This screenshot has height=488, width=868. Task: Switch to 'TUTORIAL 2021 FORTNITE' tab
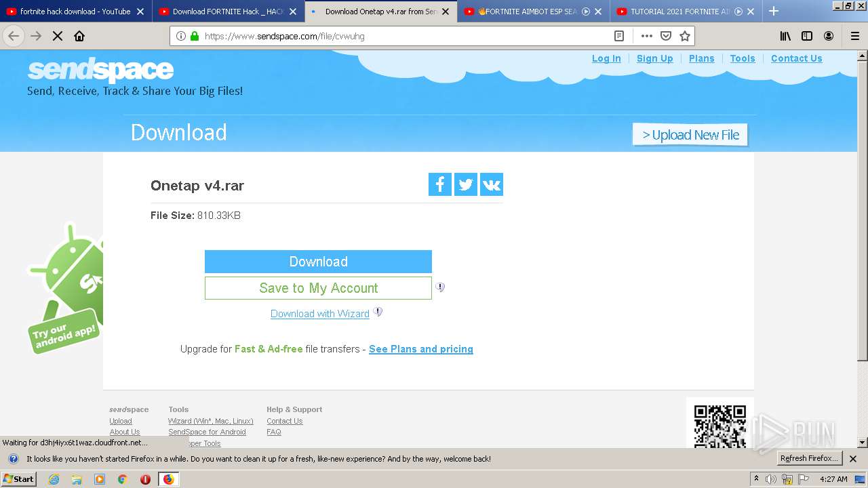[686, 12]
